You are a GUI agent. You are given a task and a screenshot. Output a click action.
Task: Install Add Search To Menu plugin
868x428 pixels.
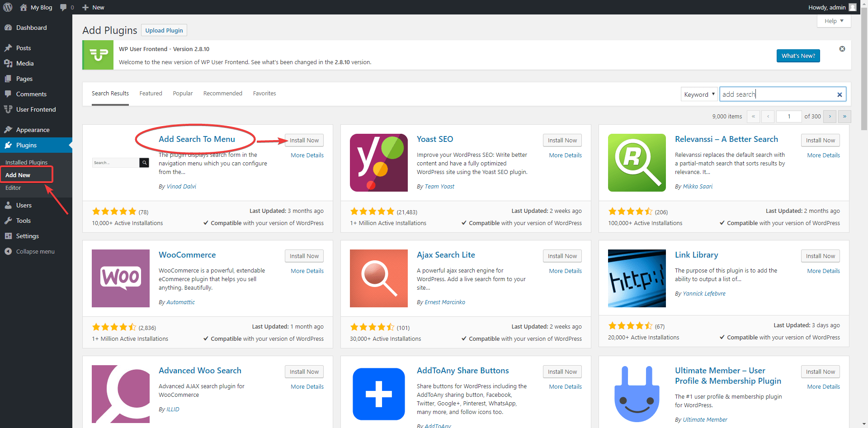pos(304,140)
